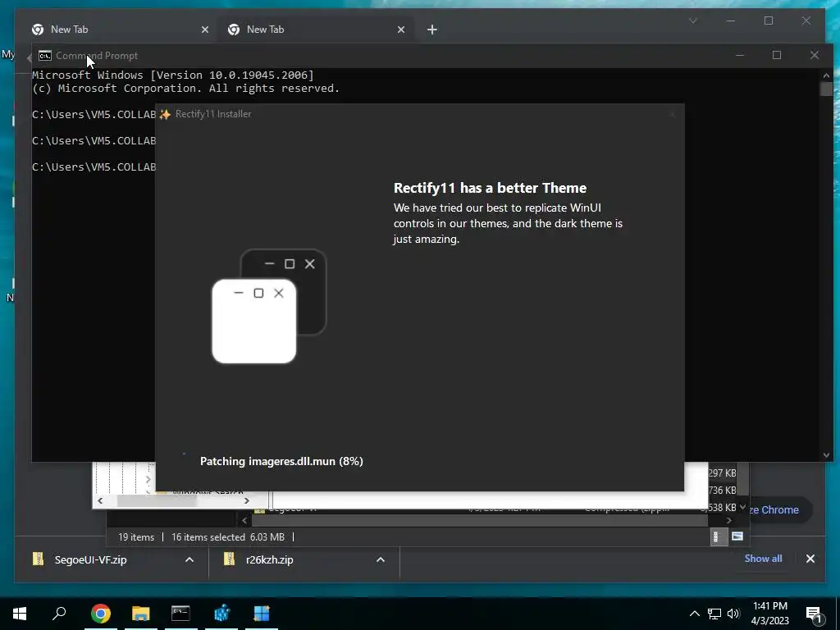The width and height of the screenshot is (840, 630).
Task: Open Chrome tab search chevron
Action: point(693,21)
